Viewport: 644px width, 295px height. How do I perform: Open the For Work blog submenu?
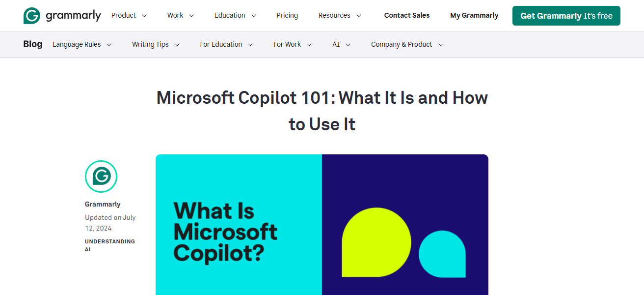[293, 44]
